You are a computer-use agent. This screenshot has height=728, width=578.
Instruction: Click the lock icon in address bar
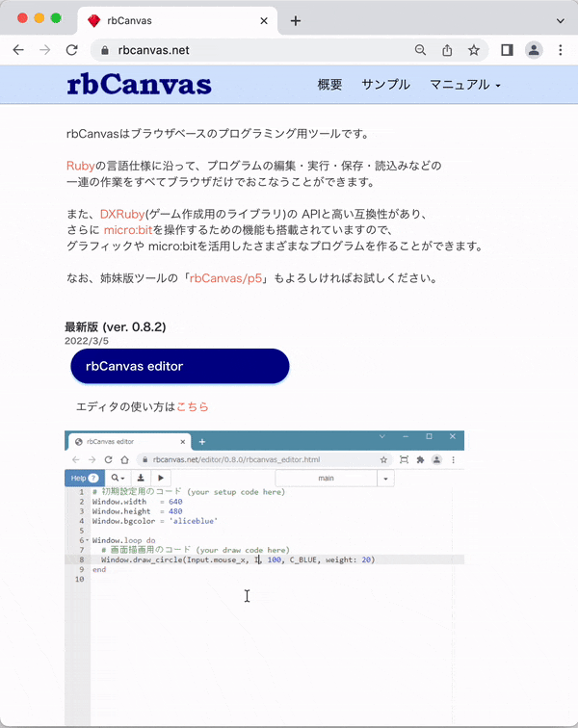pyautogui.click(x=105, y=50)
